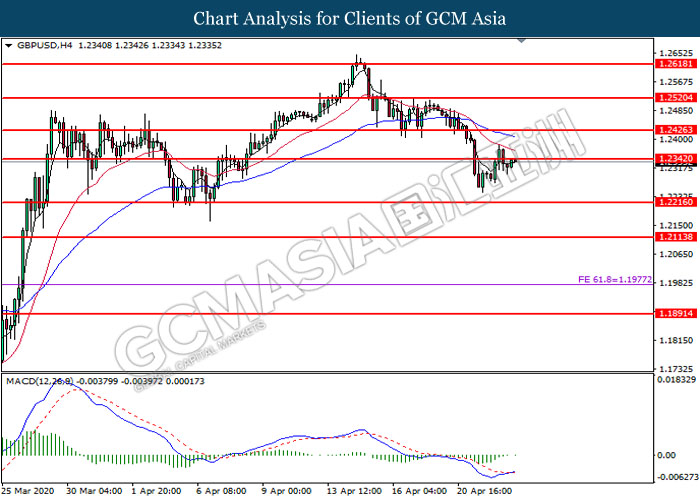Click the 1.21138 red price label

(676, 237)
